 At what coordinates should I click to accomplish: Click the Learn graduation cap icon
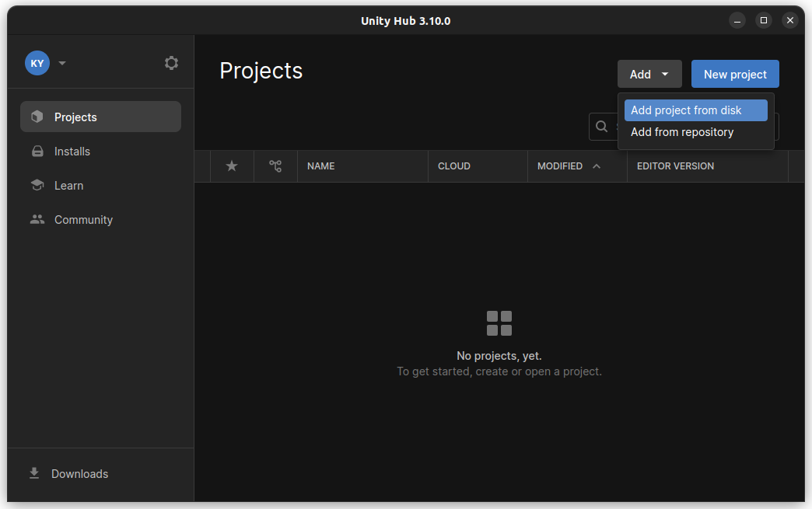pos(37,185)
